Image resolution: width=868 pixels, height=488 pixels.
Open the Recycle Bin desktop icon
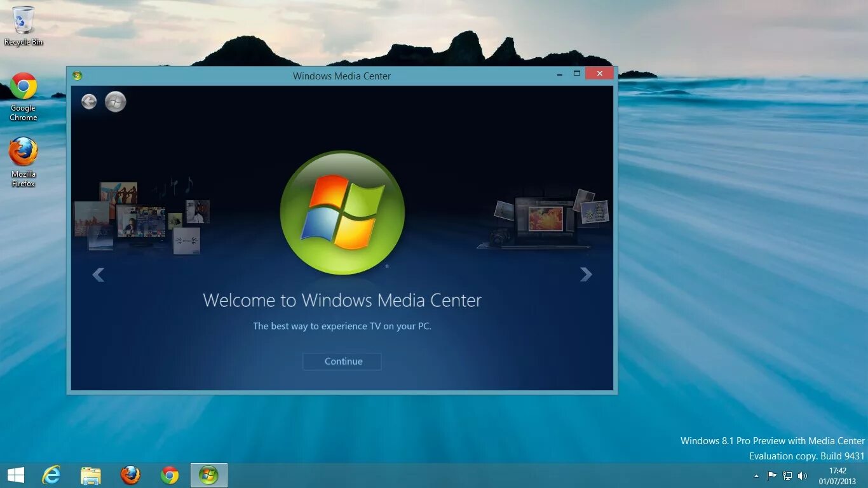(24, 26)
